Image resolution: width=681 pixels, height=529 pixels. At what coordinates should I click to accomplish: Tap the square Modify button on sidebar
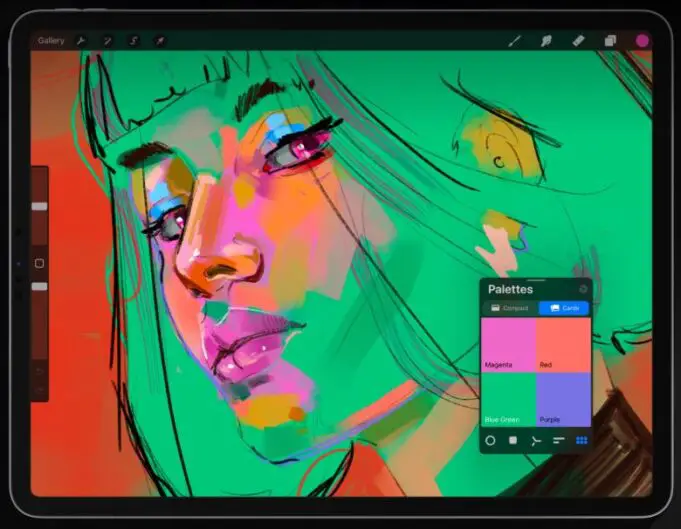40,263
